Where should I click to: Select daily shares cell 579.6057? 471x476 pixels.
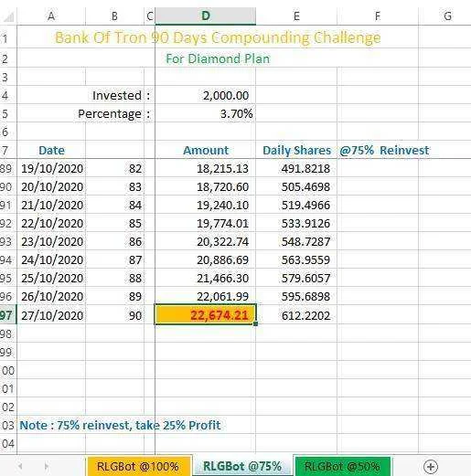click(x=296, y=278)
